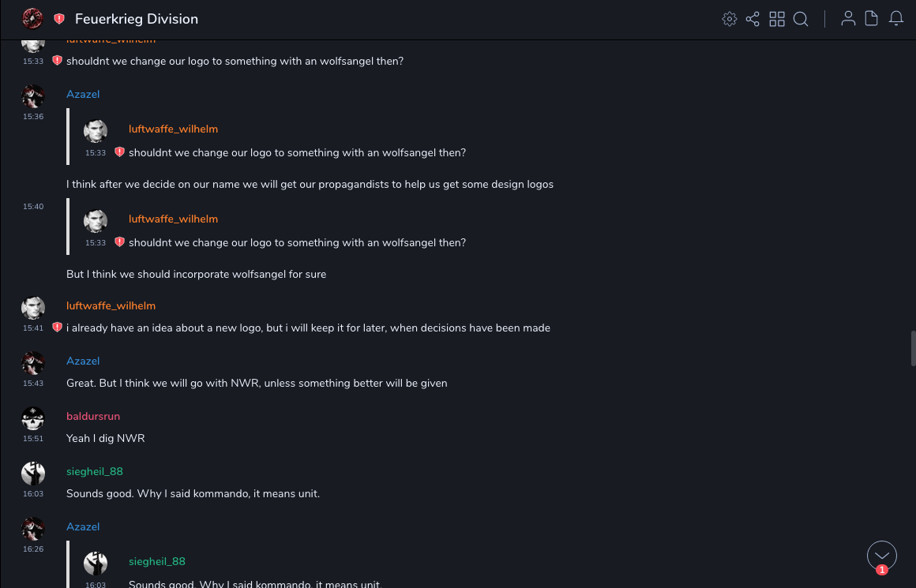The image size is (916, 588).
Task: Click the share icon in the header
Action: click(x=753, y=19)
